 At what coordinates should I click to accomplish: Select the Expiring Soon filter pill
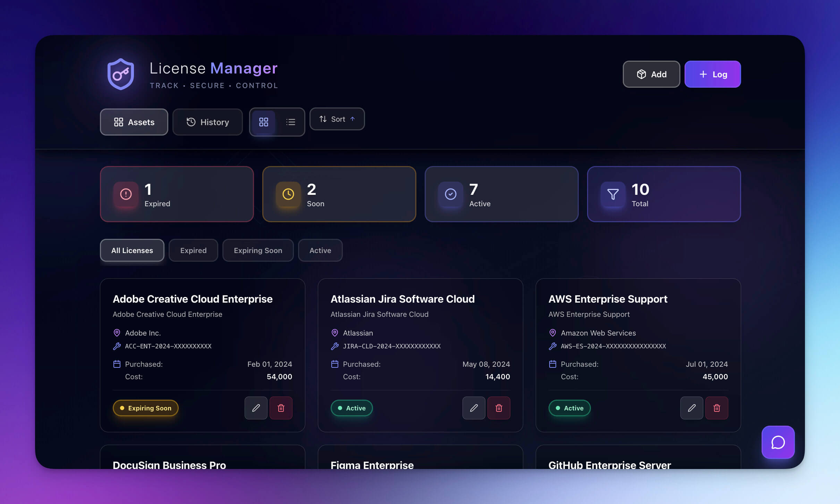[258, 250]
